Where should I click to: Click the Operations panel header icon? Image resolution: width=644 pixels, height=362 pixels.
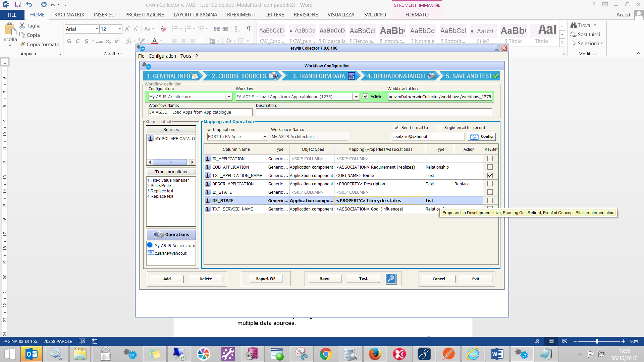159,235
